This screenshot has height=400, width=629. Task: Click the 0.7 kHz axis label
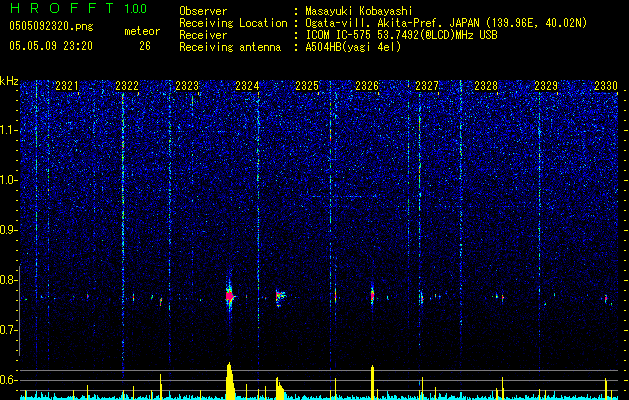pos(9,330)
